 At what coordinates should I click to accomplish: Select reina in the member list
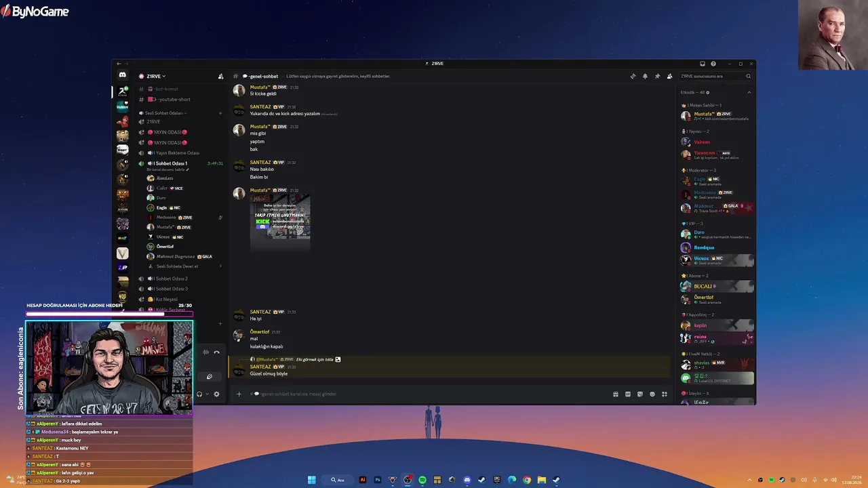717,338
